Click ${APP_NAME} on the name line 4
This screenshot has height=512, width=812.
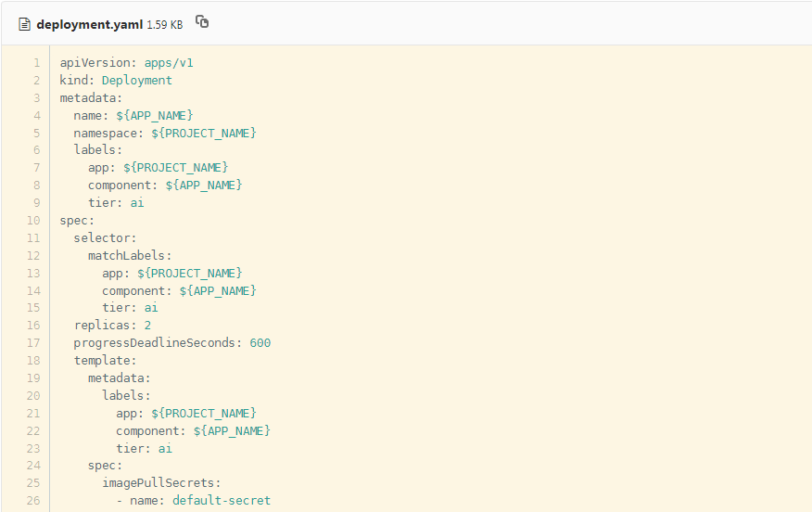click(154, 116)
